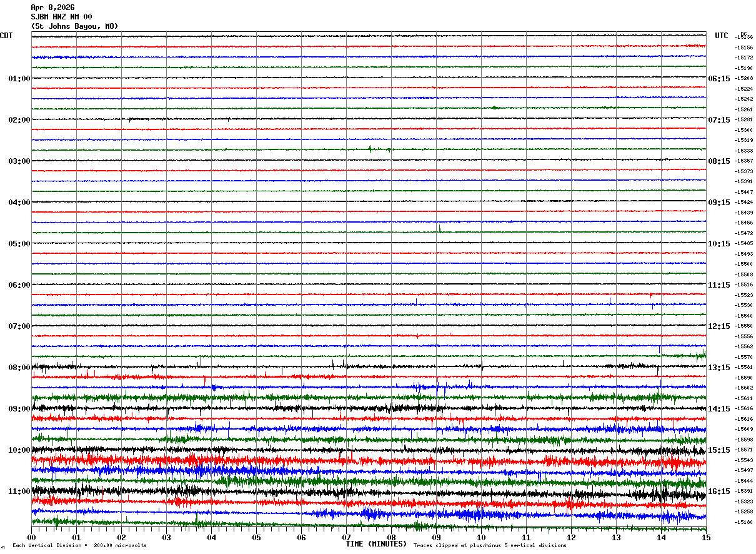Click the '(St Johns Bayou, MO)' location label

coord(74,26)
